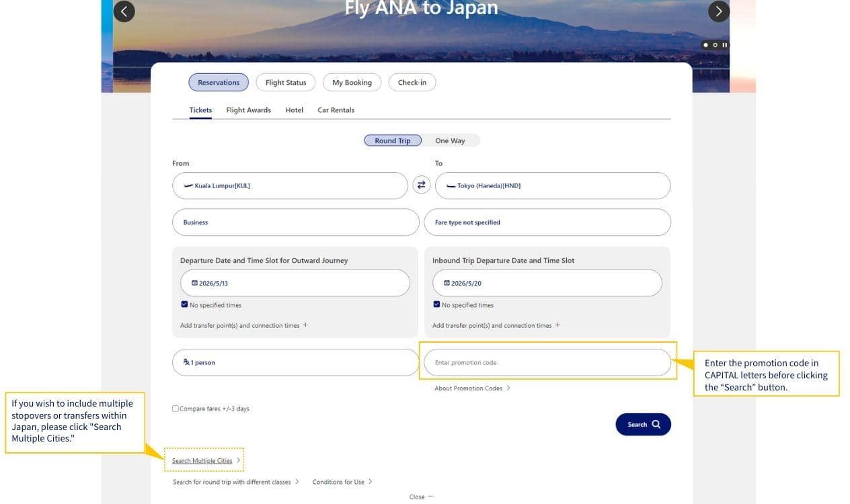The image size is (850, 504).
Task: Click plus icon to add inbound transfer points
Action: click(x=557, y=325)
